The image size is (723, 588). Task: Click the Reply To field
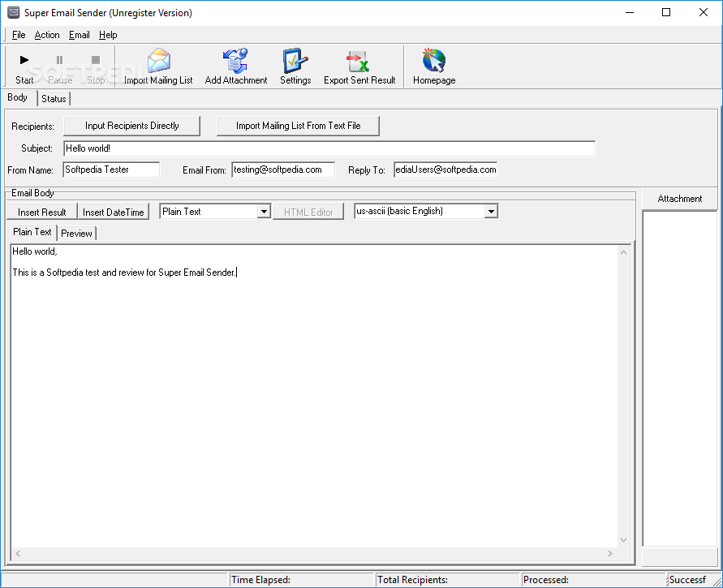[445, 170]
